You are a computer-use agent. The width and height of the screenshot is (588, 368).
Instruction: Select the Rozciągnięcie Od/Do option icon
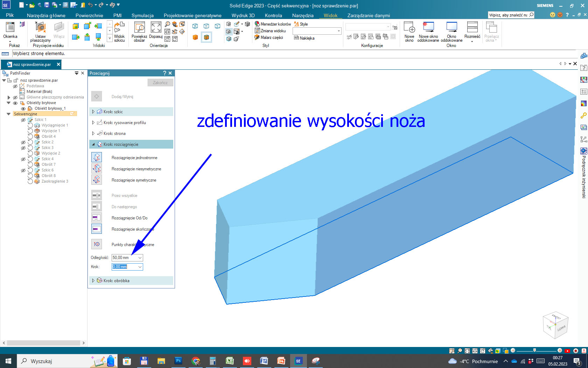97,218
